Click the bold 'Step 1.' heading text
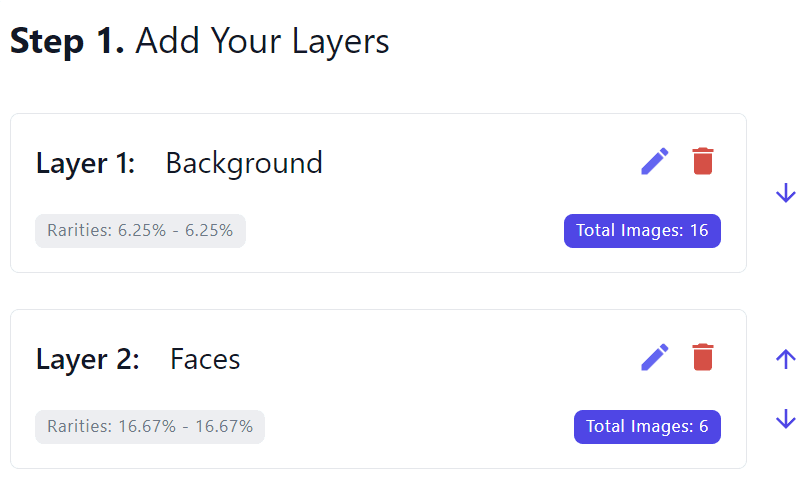The height and width of the screenshot is (477, 810). (67, 41)
